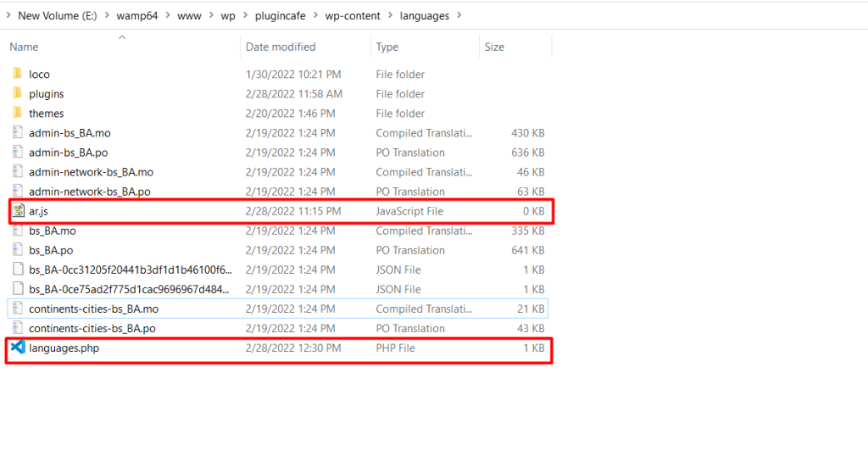Click the admin-bs_BA.mo file icon
868x456 pixels.
[18, 132]
